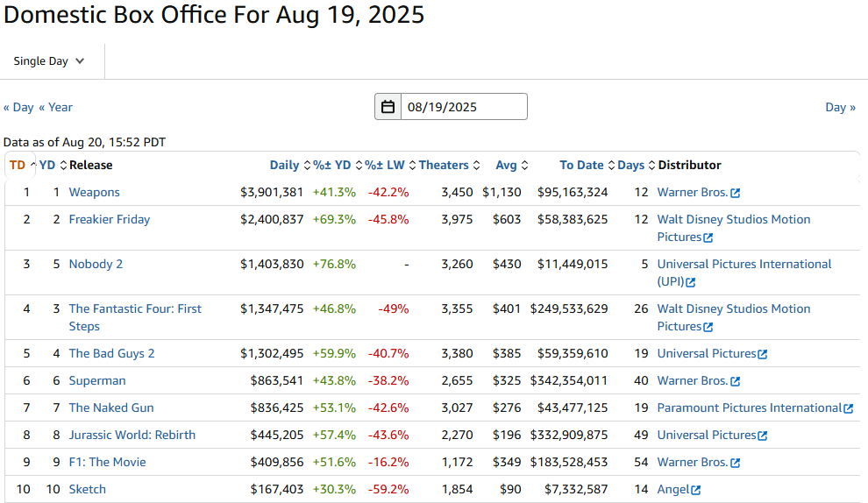
Task: Open Angel distributor link
Action: click(x=673, y=489)
